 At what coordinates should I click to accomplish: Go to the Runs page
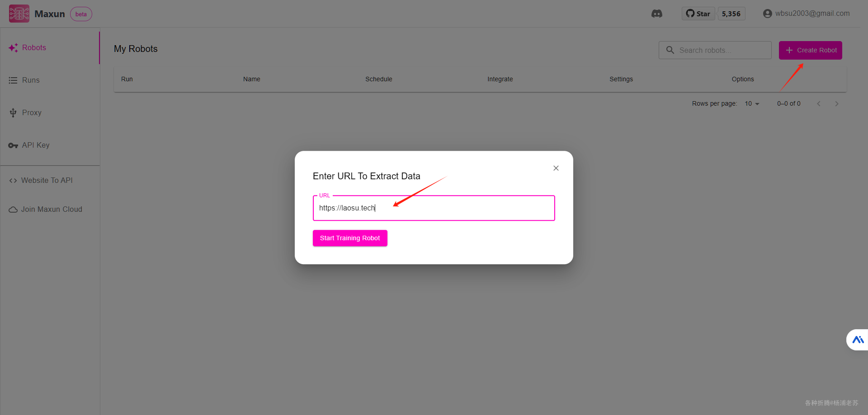point(31,80)
